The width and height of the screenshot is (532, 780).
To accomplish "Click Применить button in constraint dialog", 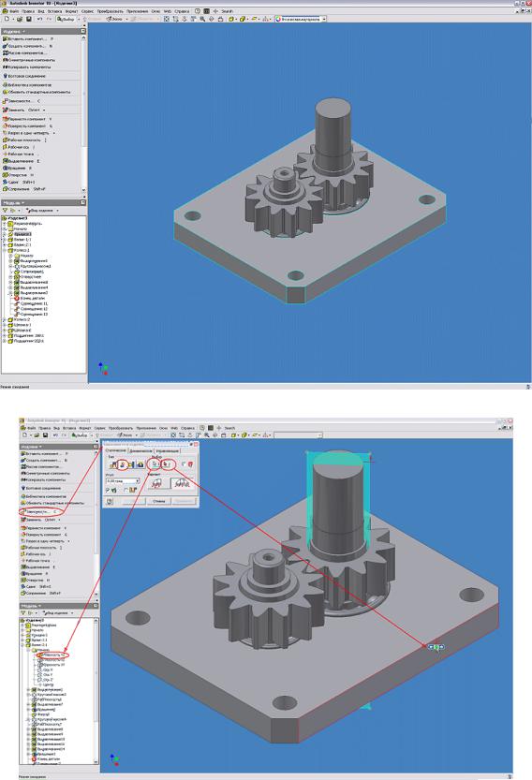I will click(x=184, y=502).
